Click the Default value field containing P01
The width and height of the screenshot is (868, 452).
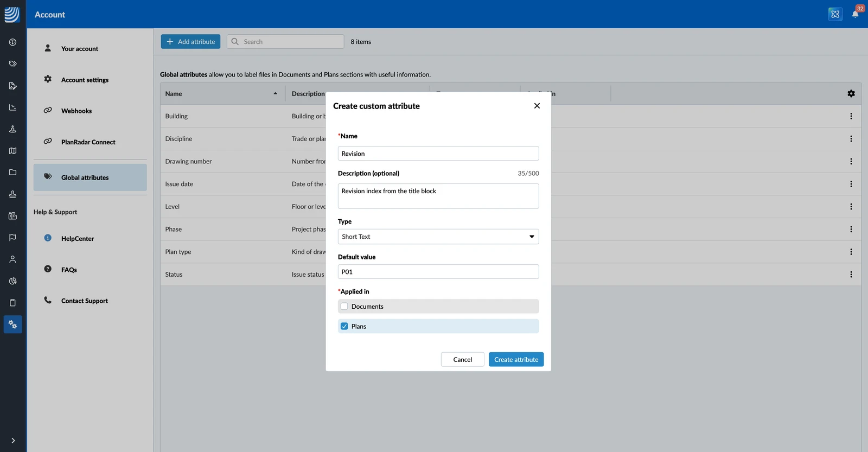click(x=438, y=272)
